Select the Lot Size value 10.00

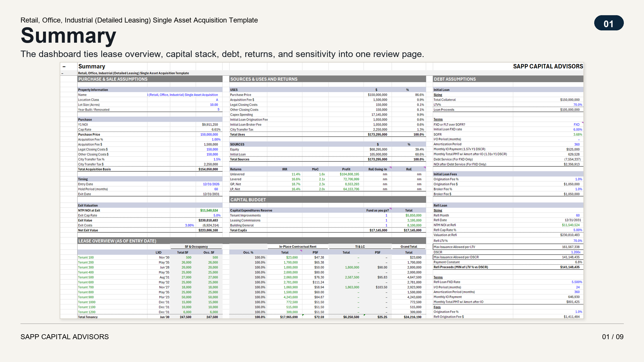tap(214, 105)
